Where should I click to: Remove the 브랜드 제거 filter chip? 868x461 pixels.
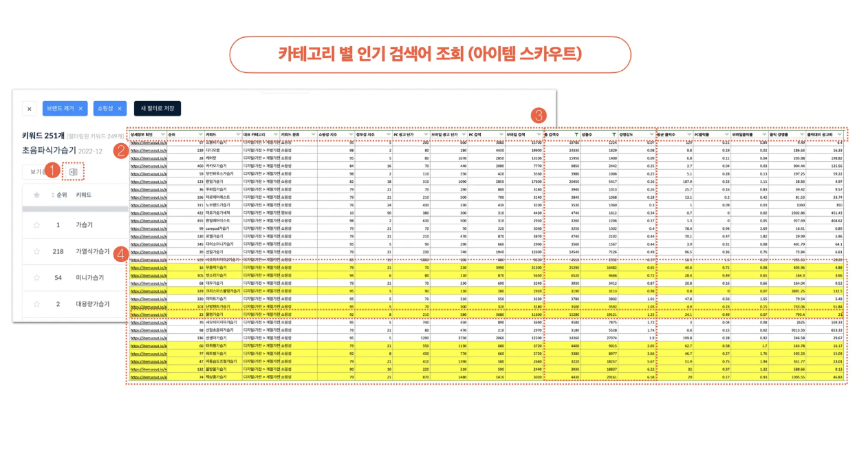(x=80, y=109)
